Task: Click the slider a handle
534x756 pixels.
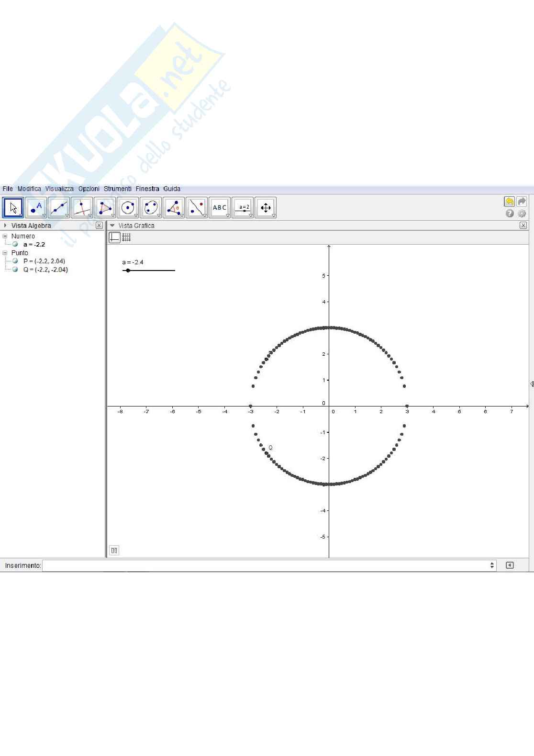Action: [x=128, y=271]
